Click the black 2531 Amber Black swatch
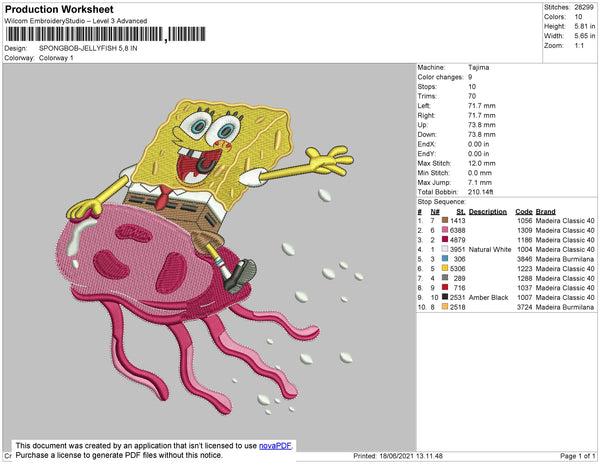This screenshot has width=600, height=464. [x=445, y=297]
